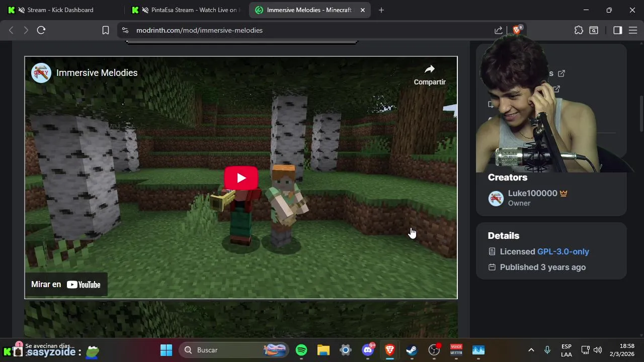The height and width of the screenshot is (362, 644).
Task: Open a new browser tab
Action: coord(381,10)
